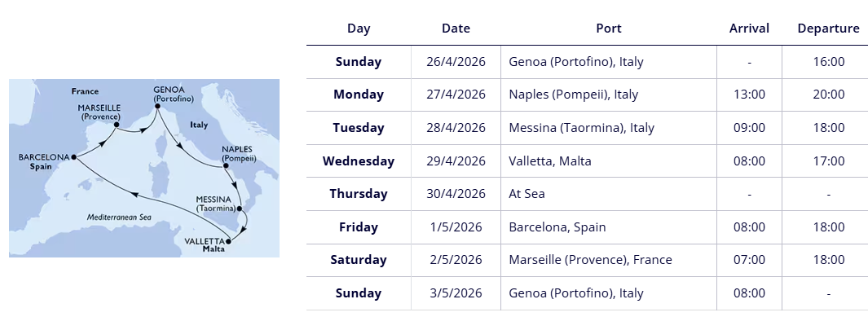Click the Valletta port dot on the map

click(229, 240)
